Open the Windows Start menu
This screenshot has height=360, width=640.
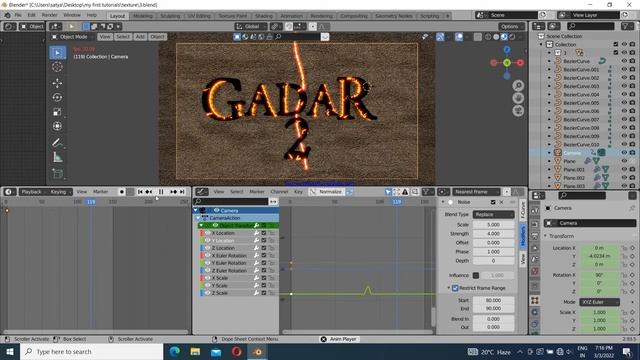point(10,351)
